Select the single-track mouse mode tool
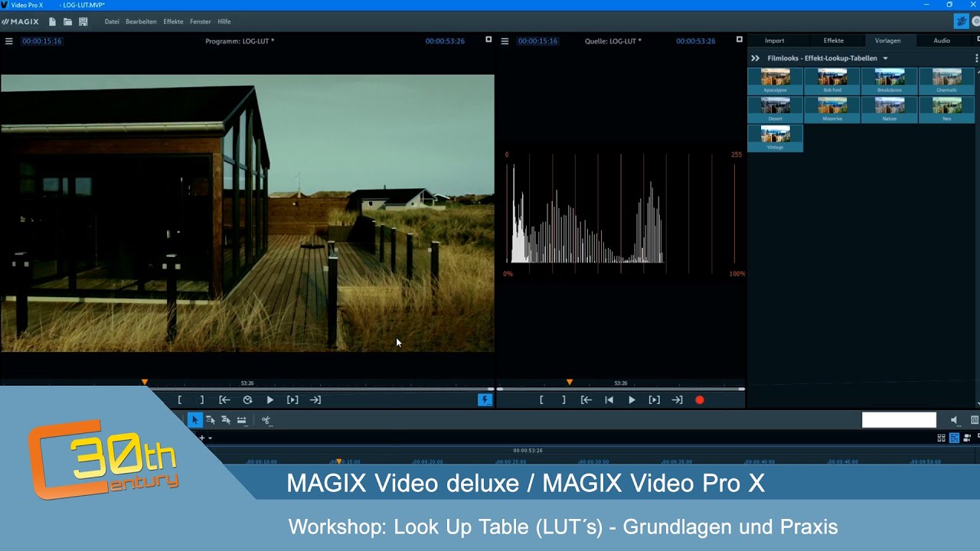Screen dimensions: 980x551 click(211, 419)
